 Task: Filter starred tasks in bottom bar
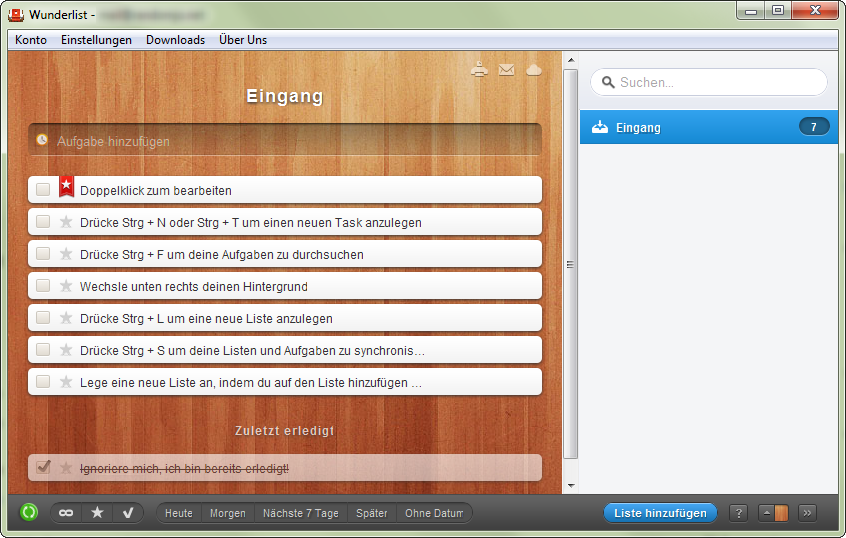coord(97,513)
